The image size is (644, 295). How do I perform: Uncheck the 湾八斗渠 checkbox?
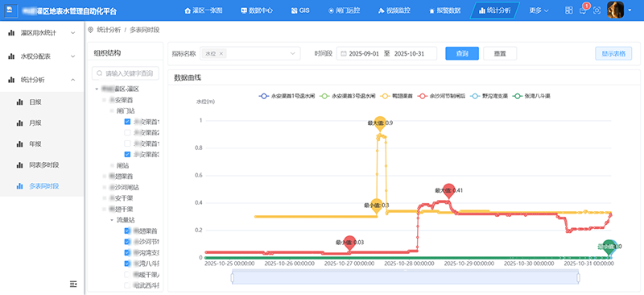click(127, 264)
